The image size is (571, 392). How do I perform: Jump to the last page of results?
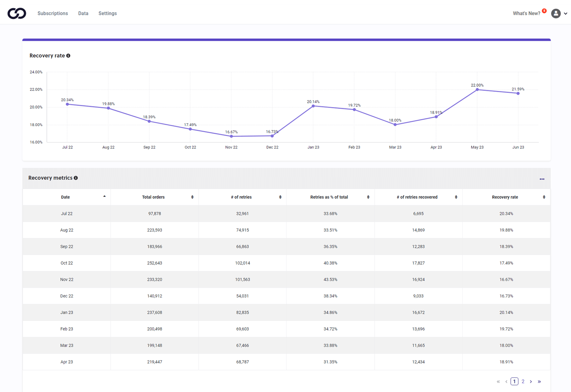[x=539, y=381]
